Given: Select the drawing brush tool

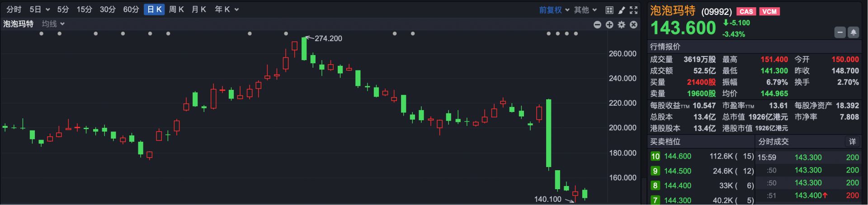Looking at the screenshot, I should point(622,10).
